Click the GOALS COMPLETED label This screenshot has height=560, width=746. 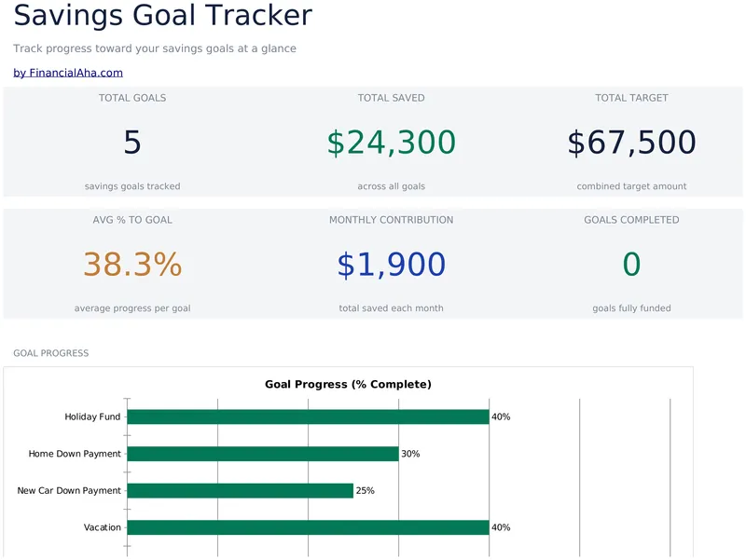[x=631, y=220]
